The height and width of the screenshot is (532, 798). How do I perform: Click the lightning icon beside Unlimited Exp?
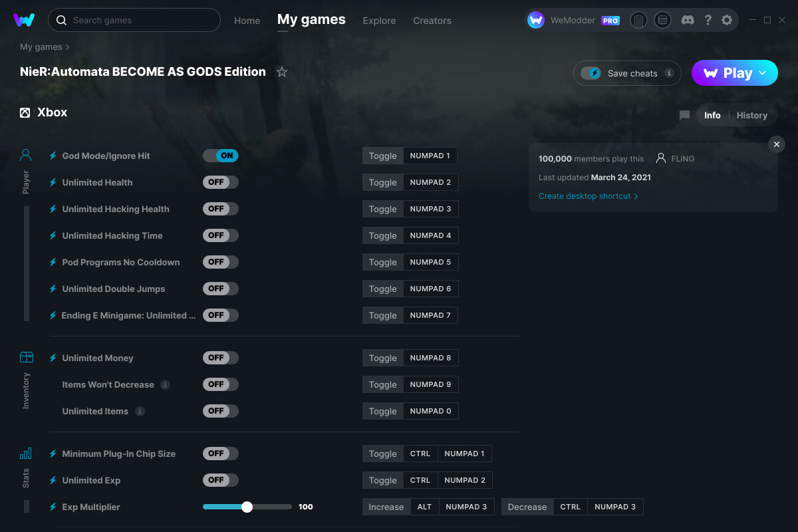[x=53, y=480]
